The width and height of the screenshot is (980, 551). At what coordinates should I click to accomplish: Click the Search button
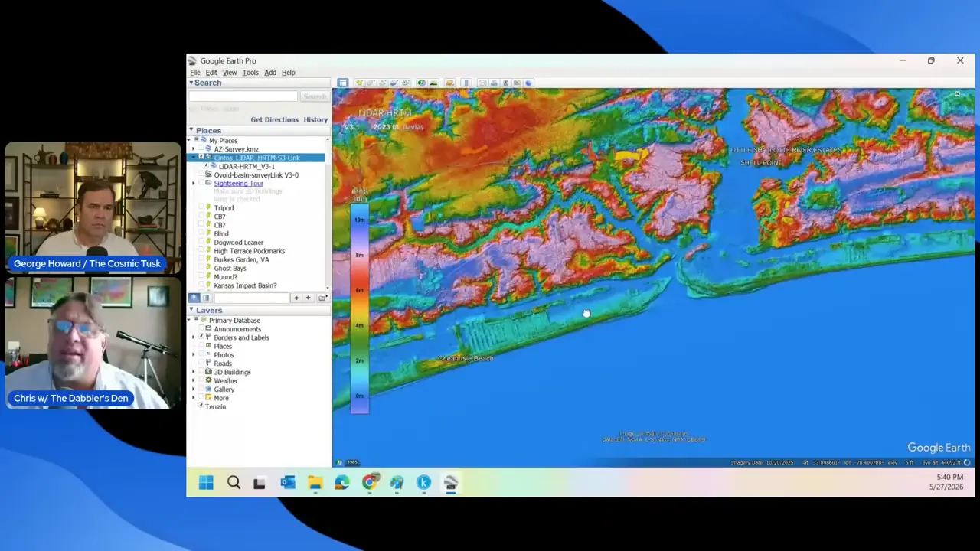coord(314,96)
